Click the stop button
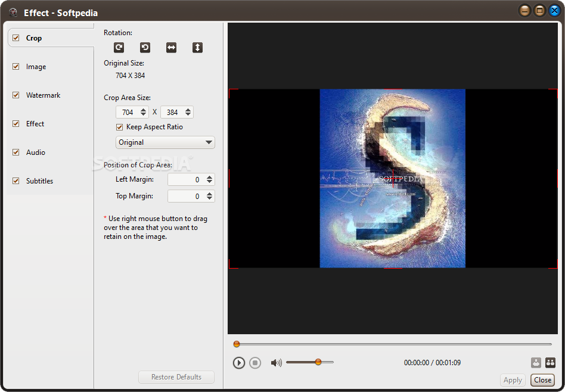565x392 pixels. (x=255, y=362)
